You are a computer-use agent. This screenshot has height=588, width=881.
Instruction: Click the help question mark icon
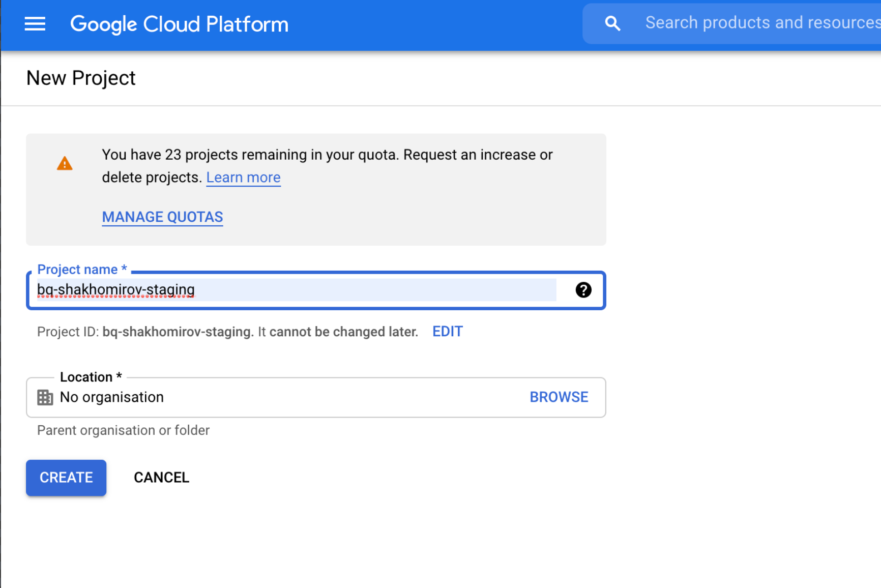[583, 290]
